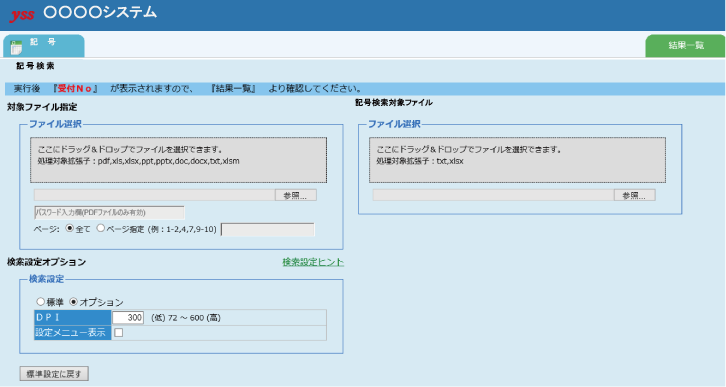The width and height of the screenshot is (726, 387).
Task: Click the 検索設定 group legend
Action: (46, 279)
